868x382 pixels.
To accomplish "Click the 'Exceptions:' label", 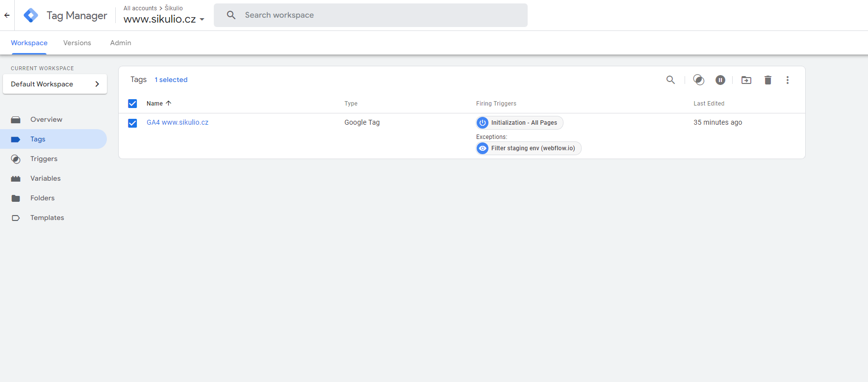I will coord(492,137).
